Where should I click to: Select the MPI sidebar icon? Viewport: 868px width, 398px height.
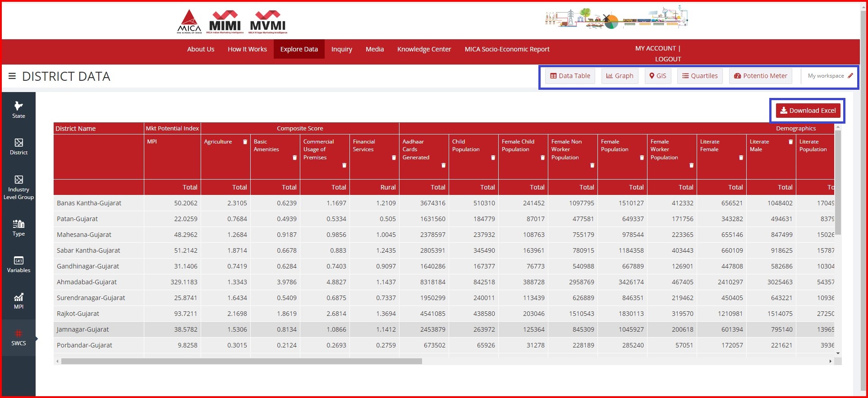pos(18,301)
